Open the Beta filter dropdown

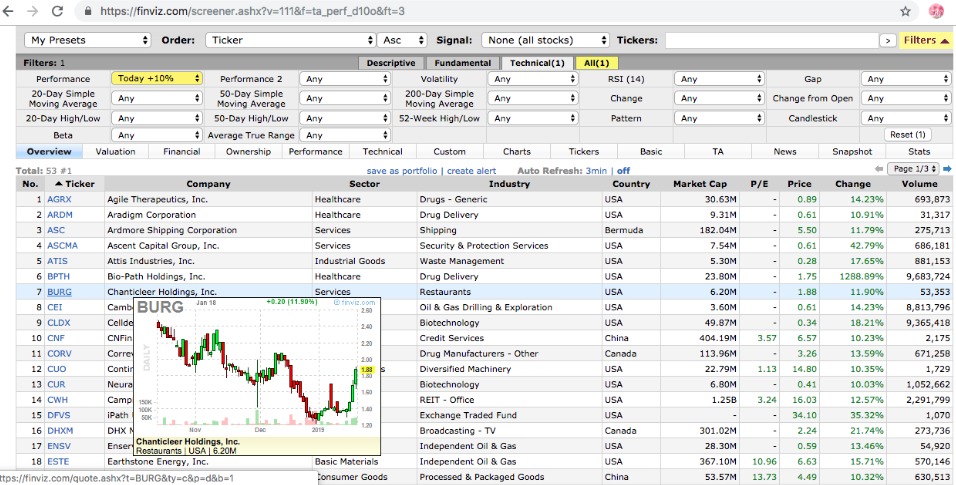coord(157,135)
